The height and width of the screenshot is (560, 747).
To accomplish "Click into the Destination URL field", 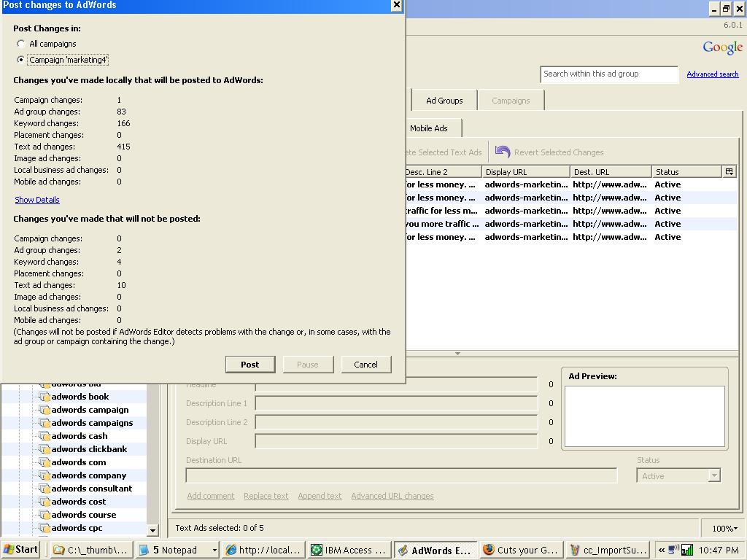I will tap(401, 475).
